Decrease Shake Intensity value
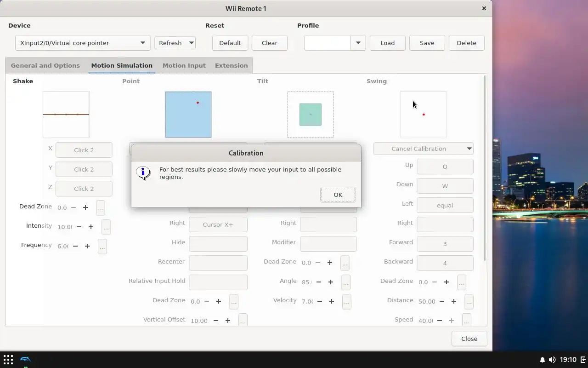Viewport: 588px width, 368px height. coord(79,227)
